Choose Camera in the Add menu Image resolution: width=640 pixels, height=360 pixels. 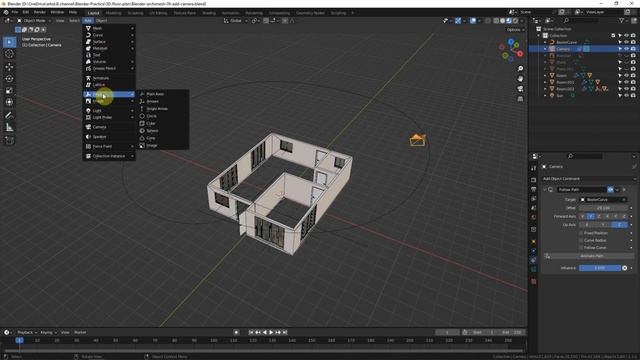pyautogui.click(x=109, y=127)
